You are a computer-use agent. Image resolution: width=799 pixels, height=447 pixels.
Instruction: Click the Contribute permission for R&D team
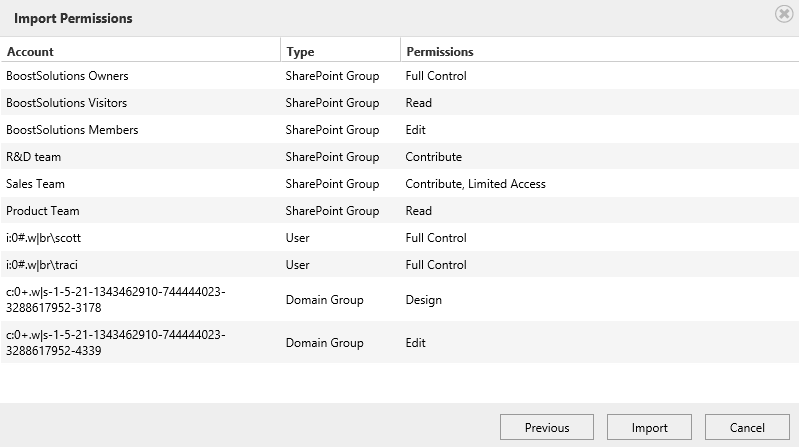click(434, 157)
